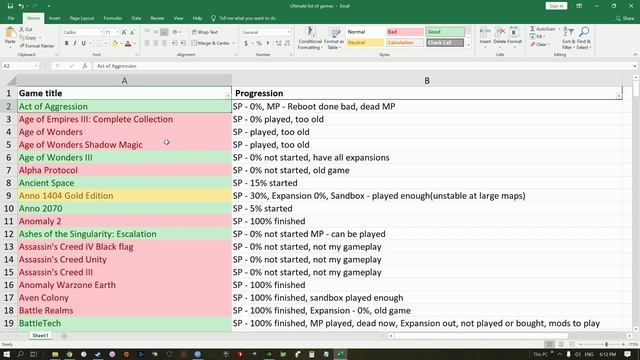Click the formula bar showing Act of Aggression
Viewport: 640px width, 360px height.
tap(363, 66)
